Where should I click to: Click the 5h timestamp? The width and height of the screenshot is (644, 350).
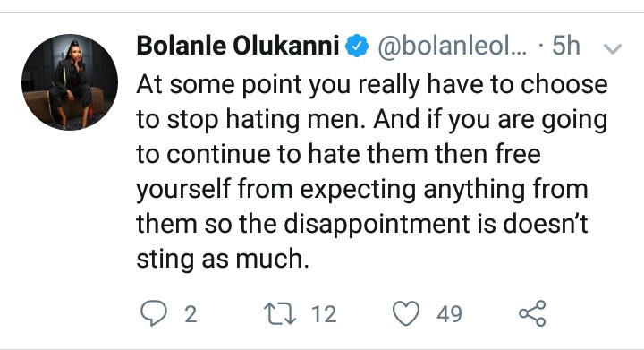tap(565, 45)
